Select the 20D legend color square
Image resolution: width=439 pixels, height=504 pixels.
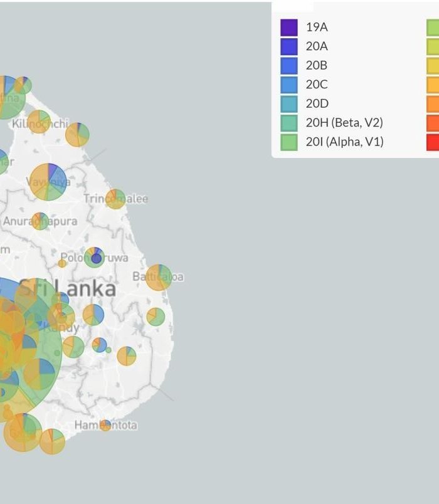pyautogui.click(x=288, y=103)
